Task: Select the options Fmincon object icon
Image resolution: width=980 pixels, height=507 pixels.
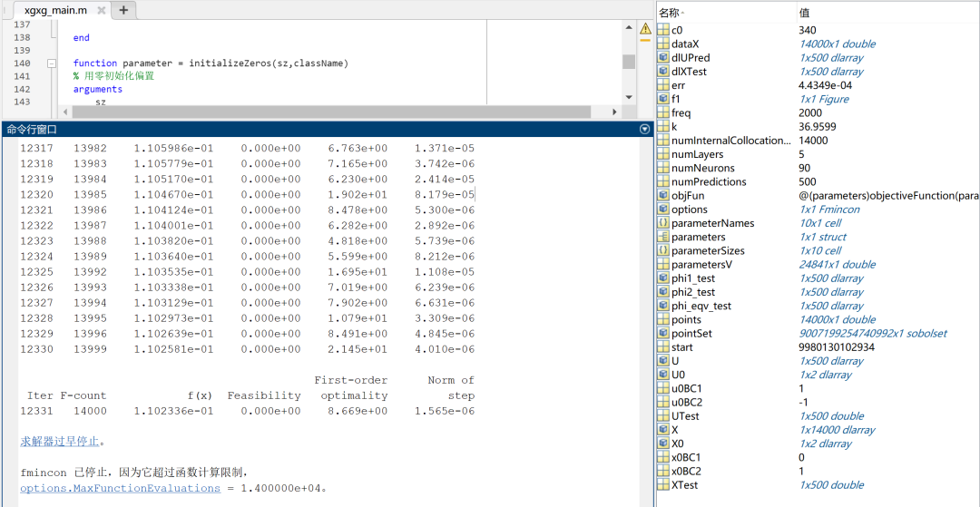Action: coord(663,210)
